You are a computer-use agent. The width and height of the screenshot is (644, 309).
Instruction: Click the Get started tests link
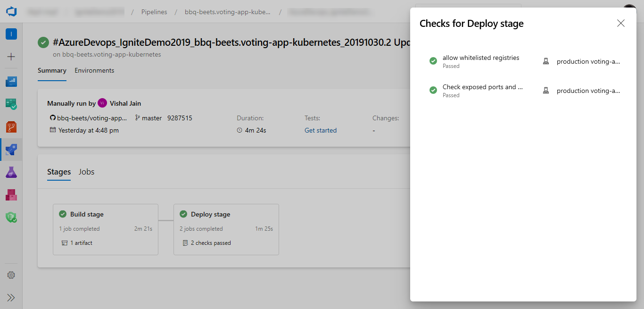pos(321,131)
